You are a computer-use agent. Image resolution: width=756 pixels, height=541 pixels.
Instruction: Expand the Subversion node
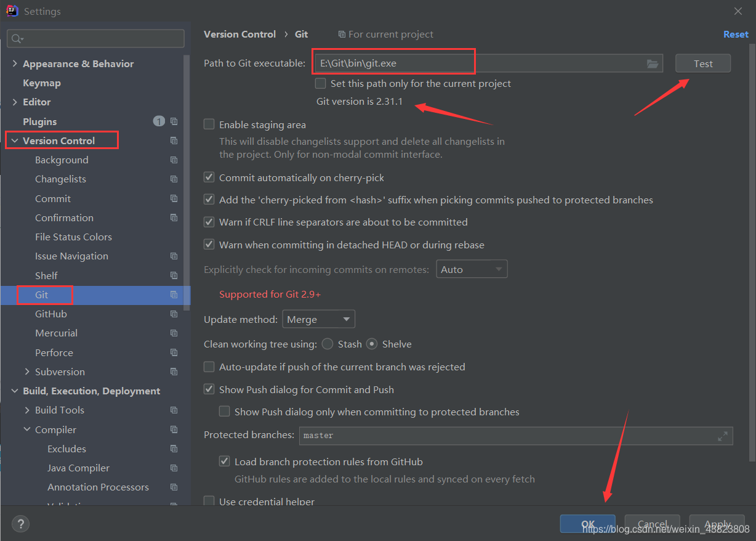pyautogui.click(x=27, y=372)
